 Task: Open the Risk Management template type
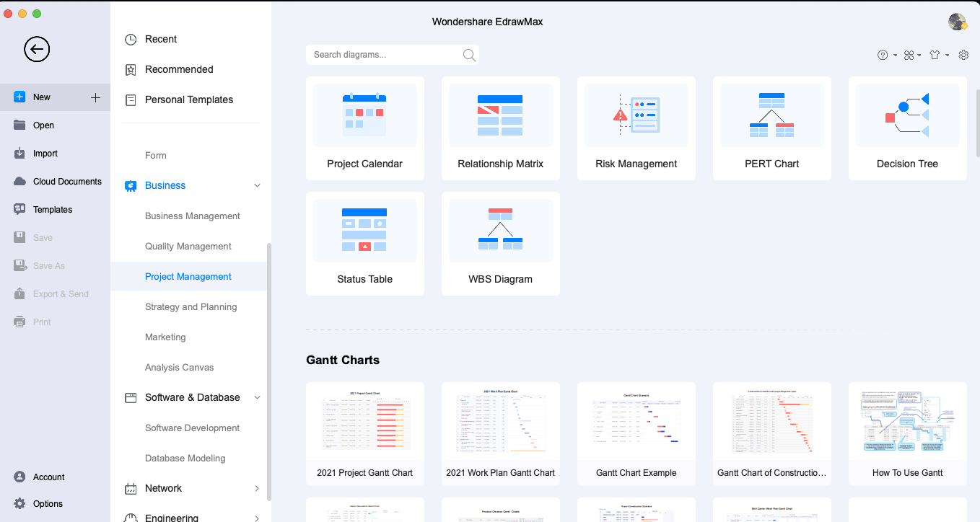[x=636, y=128]
